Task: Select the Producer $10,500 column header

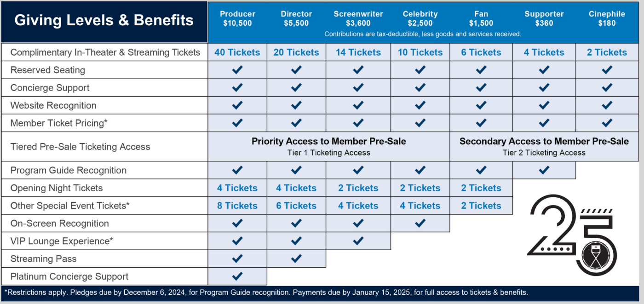Action: coord(237,19)
